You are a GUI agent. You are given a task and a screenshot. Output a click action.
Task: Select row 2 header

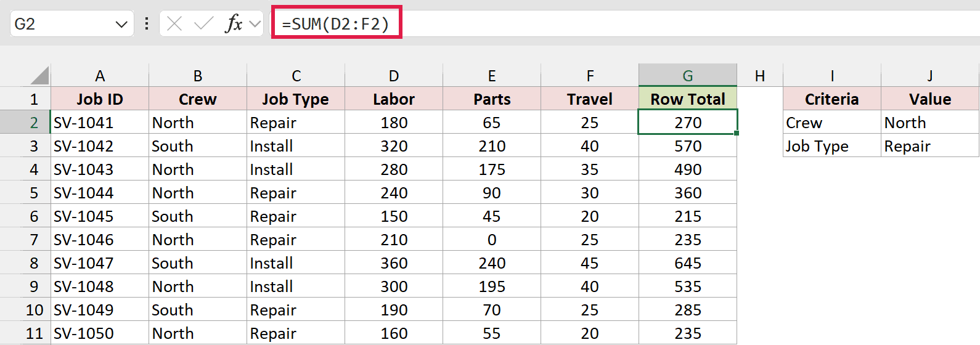point(25,122)
